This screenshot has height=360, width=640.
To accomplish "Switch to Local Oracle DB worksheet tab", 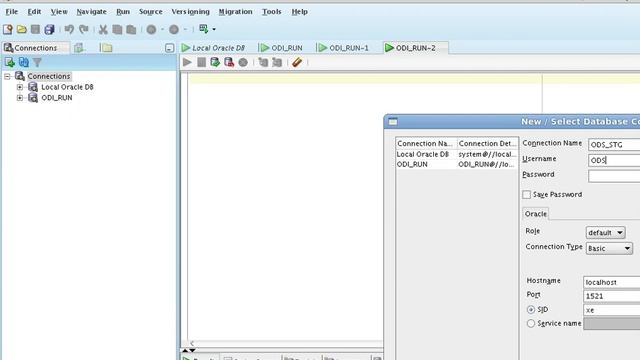I will tap(213, 48).
